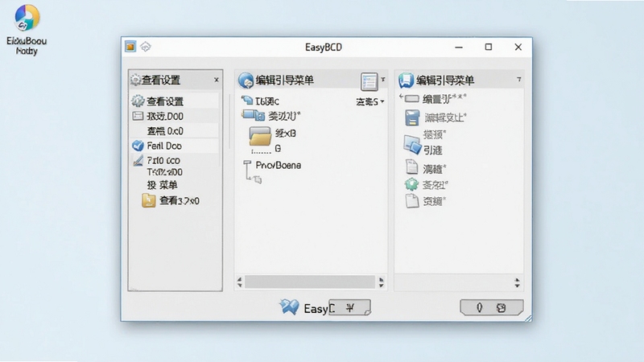Click the small child node icon under PnovBoena
This screenshot has width=644, height=362.
pos(258,179)
